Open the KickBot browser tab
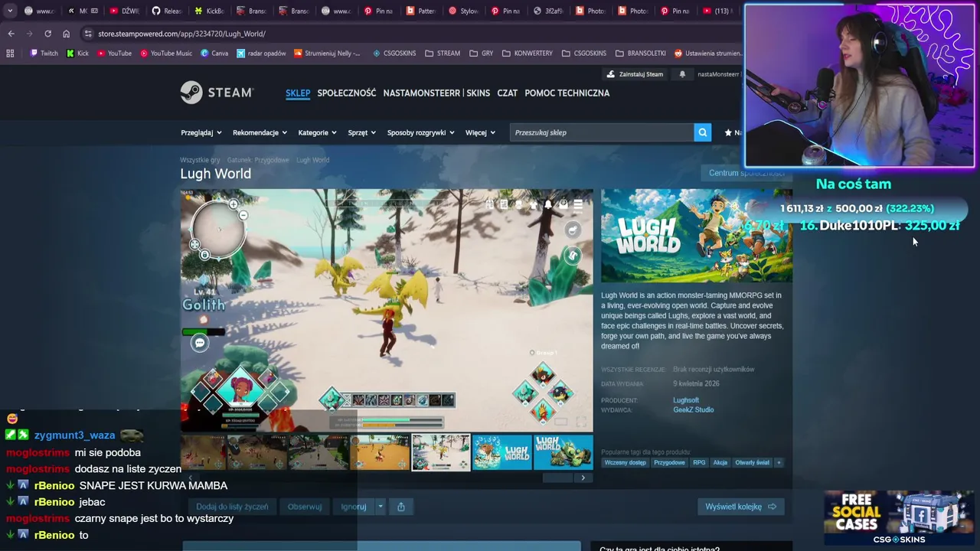The height and width of the screenshot is (551, 980). click(x=210, y=11)
